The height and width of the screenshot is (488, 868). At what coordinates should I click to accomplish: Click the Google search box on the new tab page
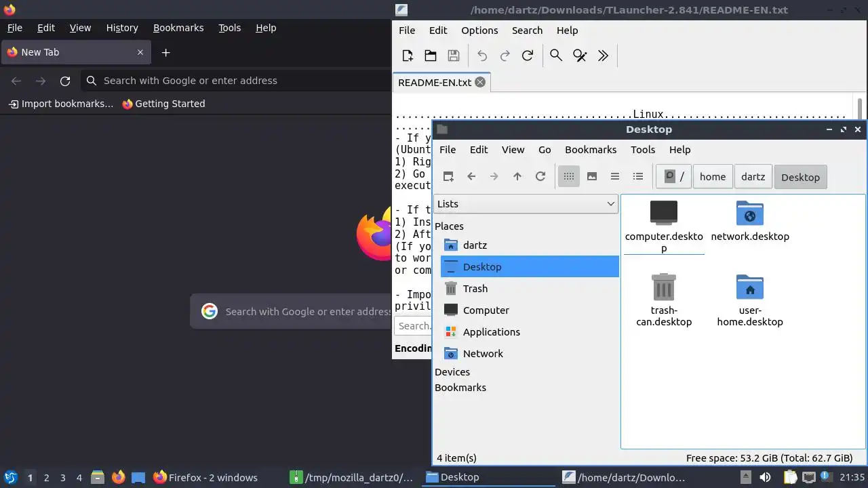[292, 312]
